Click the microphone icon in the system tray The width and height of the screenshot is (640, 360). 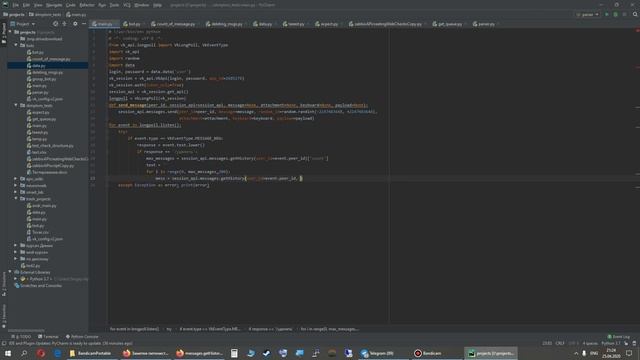point(584,353)
